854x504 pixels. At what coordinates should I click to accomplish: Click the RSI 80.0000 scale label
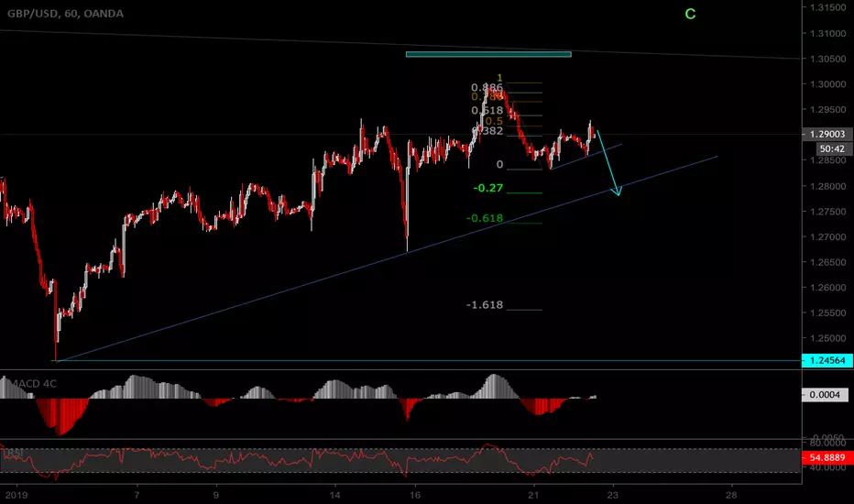[x=827, y=443]
